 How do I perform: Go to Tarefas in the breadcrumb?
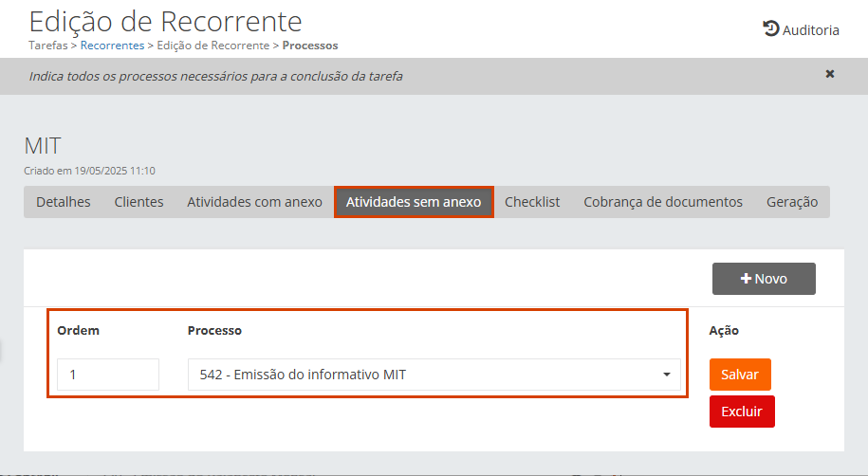47,46
